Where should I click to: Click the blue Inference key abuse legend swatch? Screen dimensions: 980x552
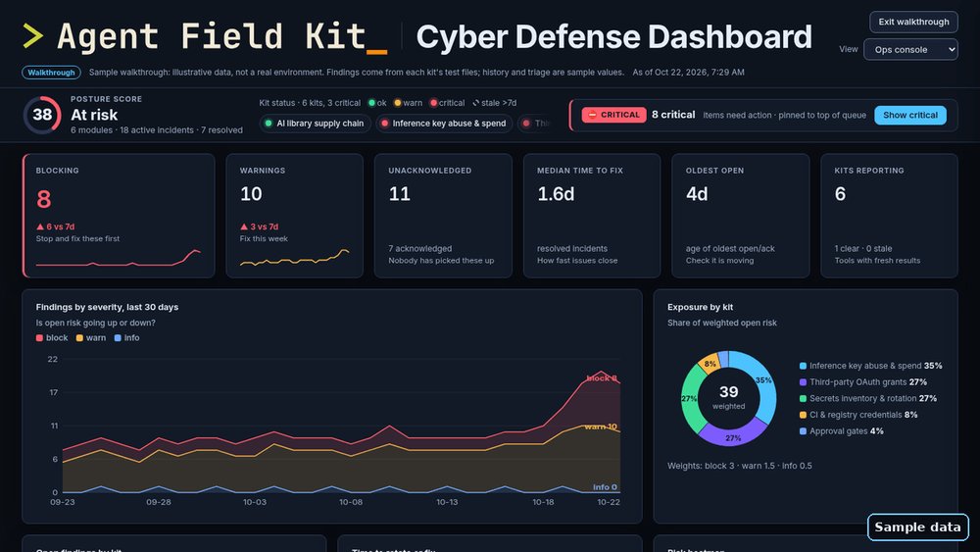pyautogui.click(x=804, y=366)
